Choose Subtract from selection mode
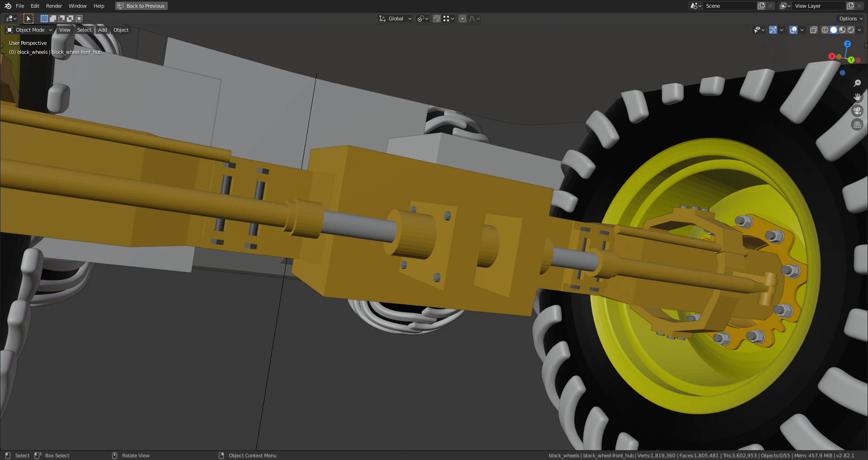The image size is (868, 460). click(x=61, y=19)
